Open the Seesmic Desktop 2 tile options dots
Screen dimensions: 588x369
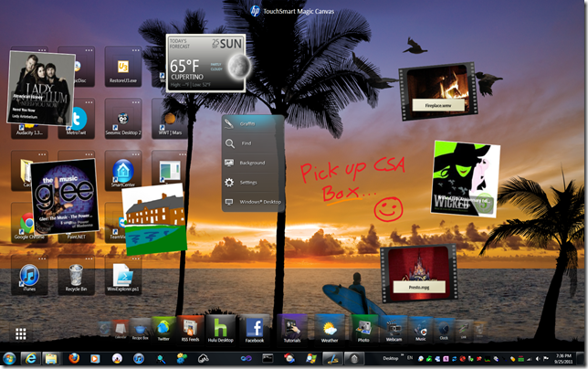coord(136,102)
